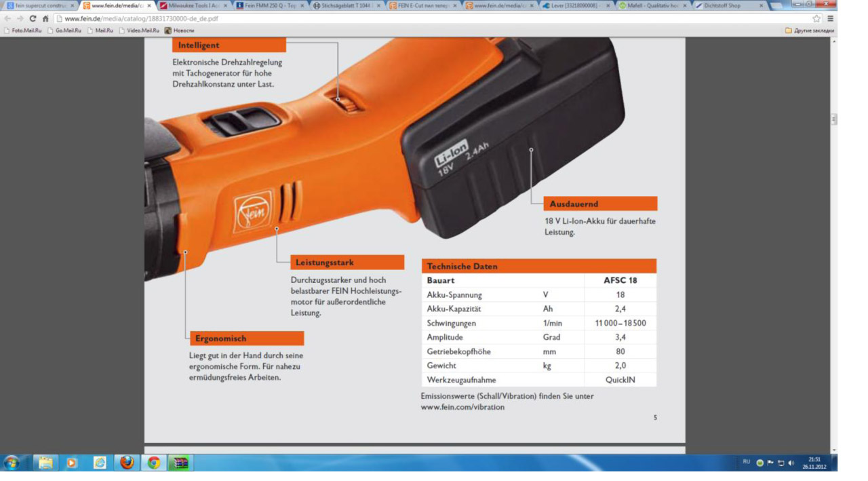Click the 'Akku-Spannung' row label

pos(454,295)
